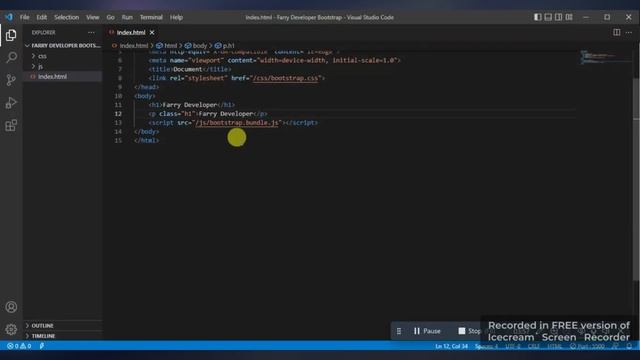
Task: Click body in the breadcrumb
Action: [200, 46]
